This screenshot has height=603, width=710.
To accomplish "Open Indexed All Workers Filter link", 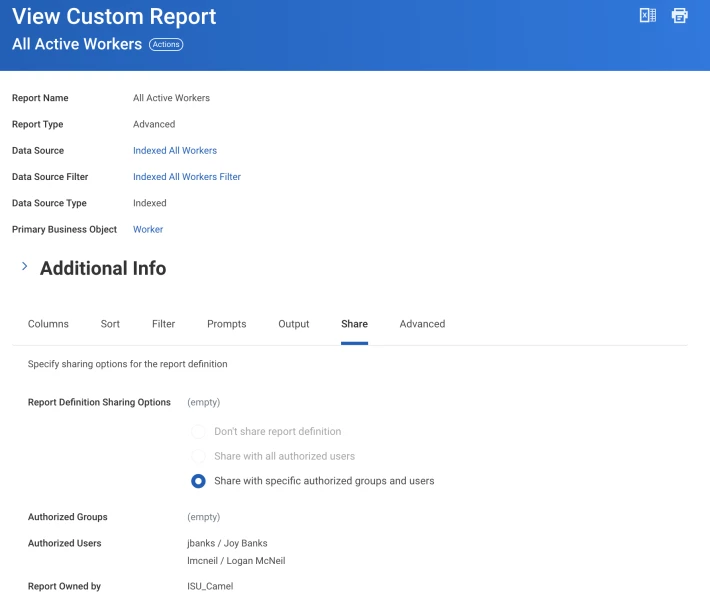I will [187, 177].
